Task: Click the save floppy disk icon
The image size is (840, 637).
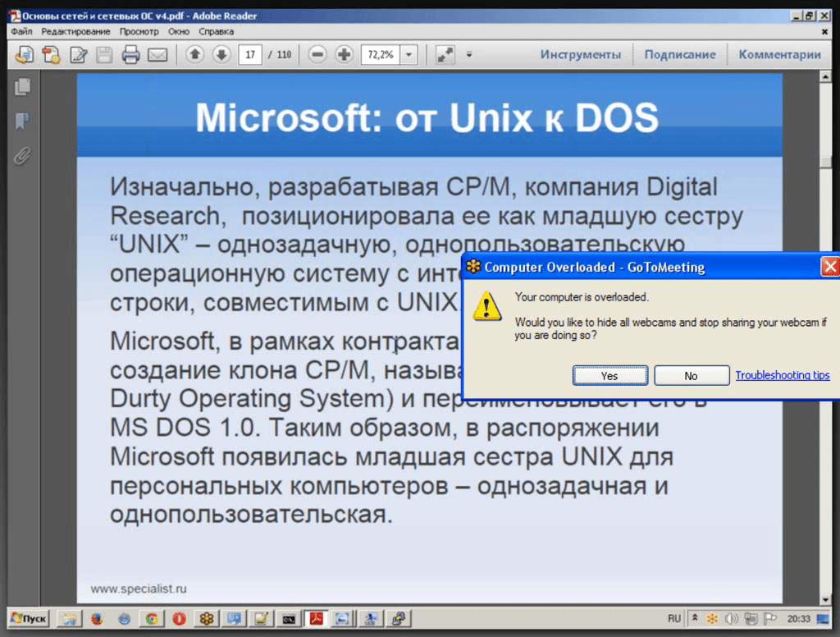Action: tap(104, 55)
